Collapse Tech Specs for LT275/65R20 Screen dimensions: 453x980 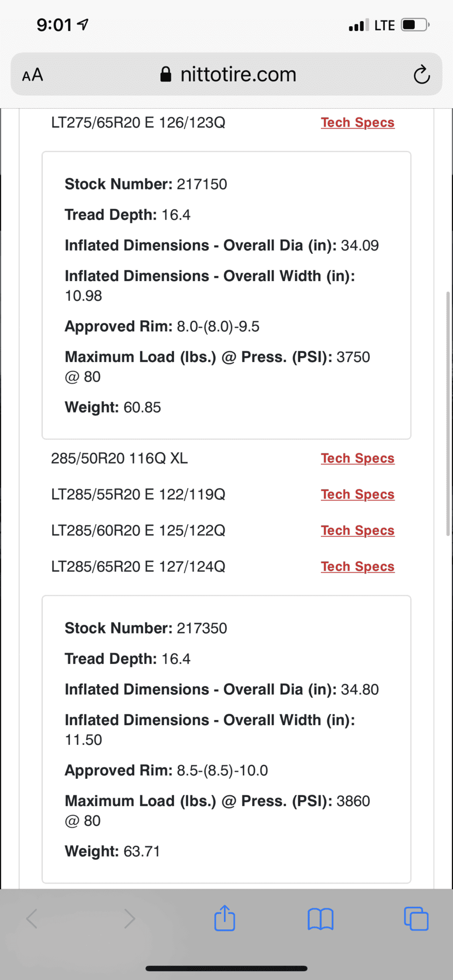(358, 123)
